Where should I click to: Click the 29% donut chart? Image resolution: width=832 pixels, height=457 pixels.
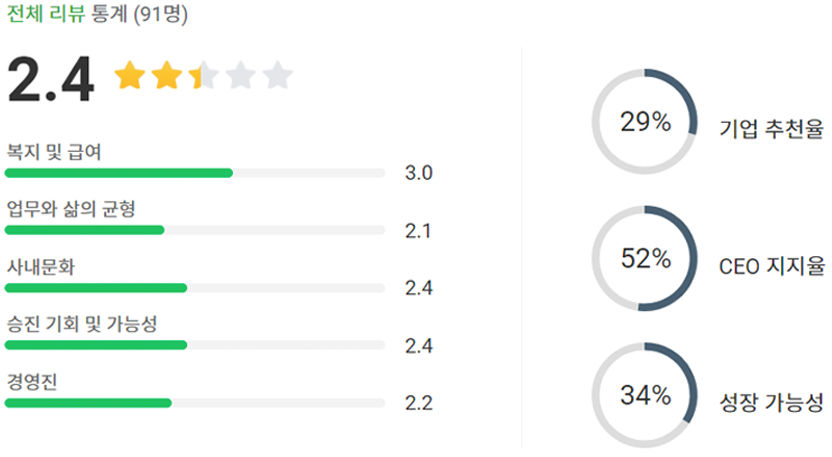click(x=645, y=123)
